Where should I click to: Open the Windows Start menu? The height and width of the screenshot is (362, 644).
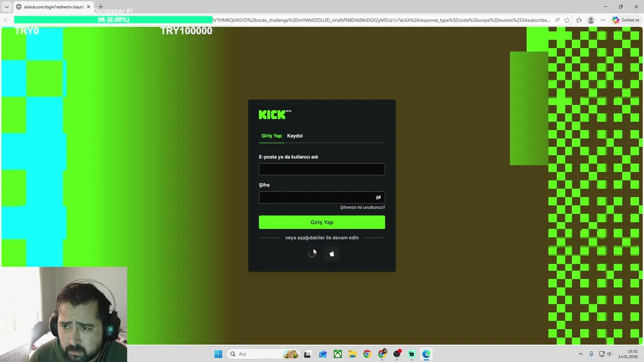(218, 354)
